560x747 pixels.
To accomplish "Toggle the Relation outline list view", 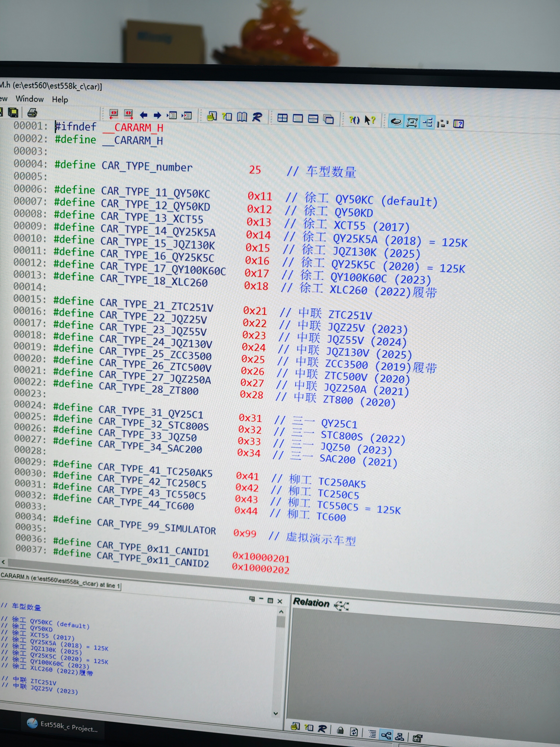I will click(372, 734).
